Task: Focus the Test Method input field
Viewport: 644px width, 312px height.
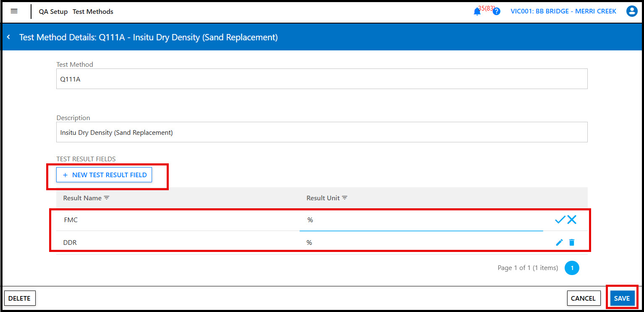Action: [322, 79]
